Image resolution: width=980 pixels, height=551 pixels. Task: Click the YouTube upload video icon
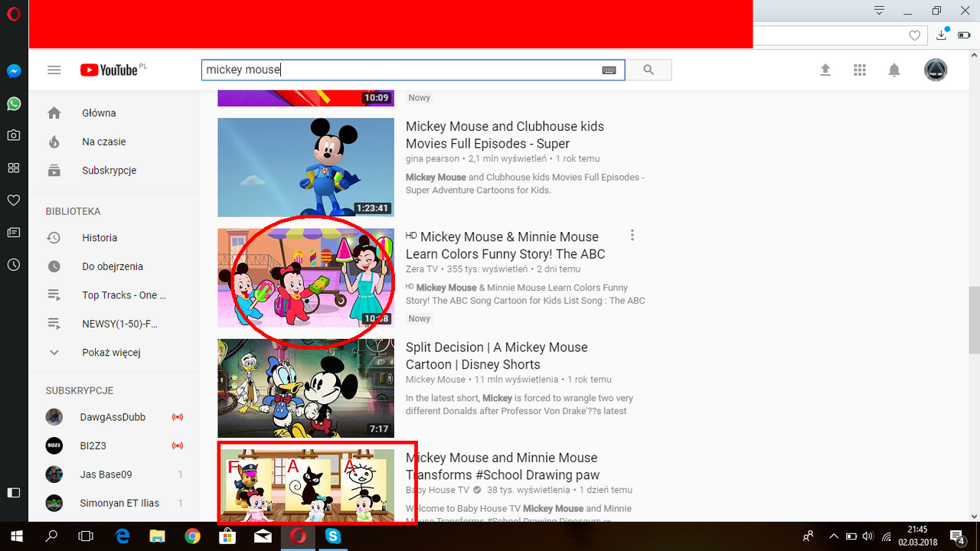tap(825, 70)
